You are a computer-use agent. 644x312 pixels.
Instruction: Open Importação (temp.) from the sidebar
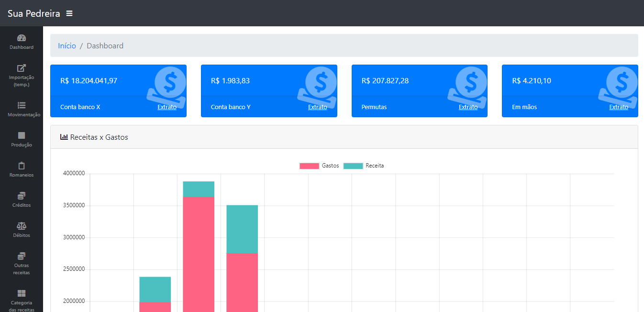[22, 68]
